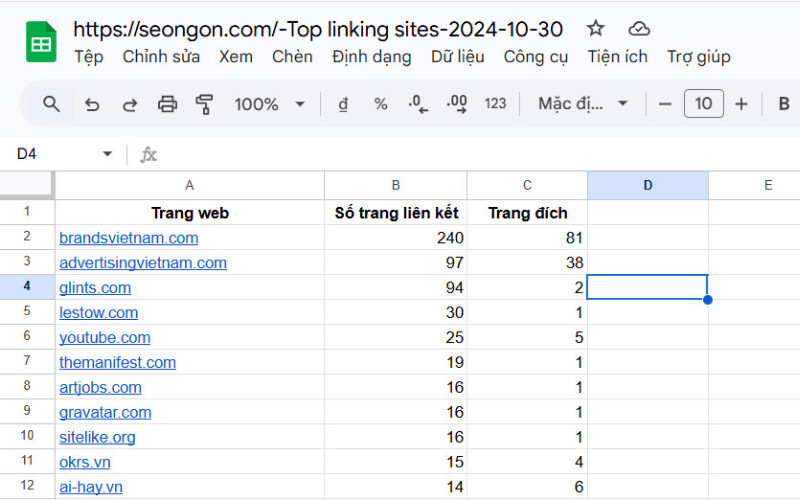The width and height of the screenshot is (800, 500).
Task: Increase font size with plus button
Action: [x=741, y=104]
